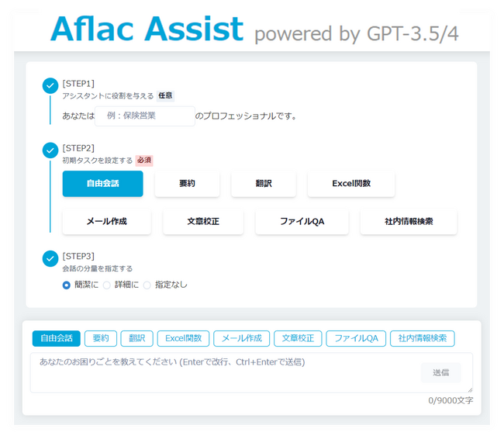Click the STEP1 checkmark circle icon

[x=50, y=85]
